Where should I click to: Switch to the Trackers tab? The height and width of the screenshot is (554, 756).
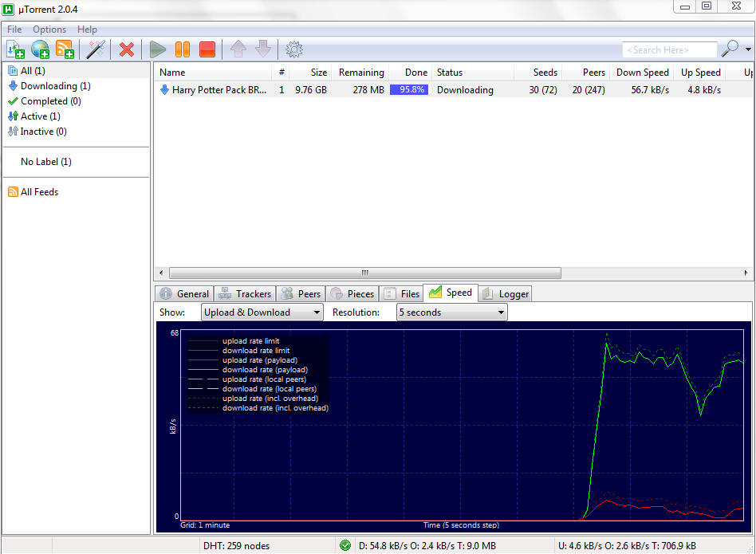click(245, 294)
